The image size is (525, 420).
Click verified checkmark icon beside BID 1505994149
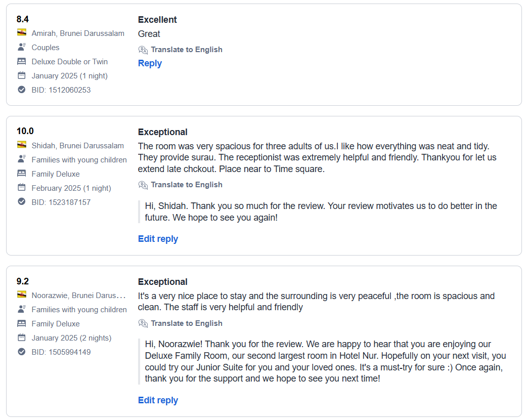pos(21,352)
